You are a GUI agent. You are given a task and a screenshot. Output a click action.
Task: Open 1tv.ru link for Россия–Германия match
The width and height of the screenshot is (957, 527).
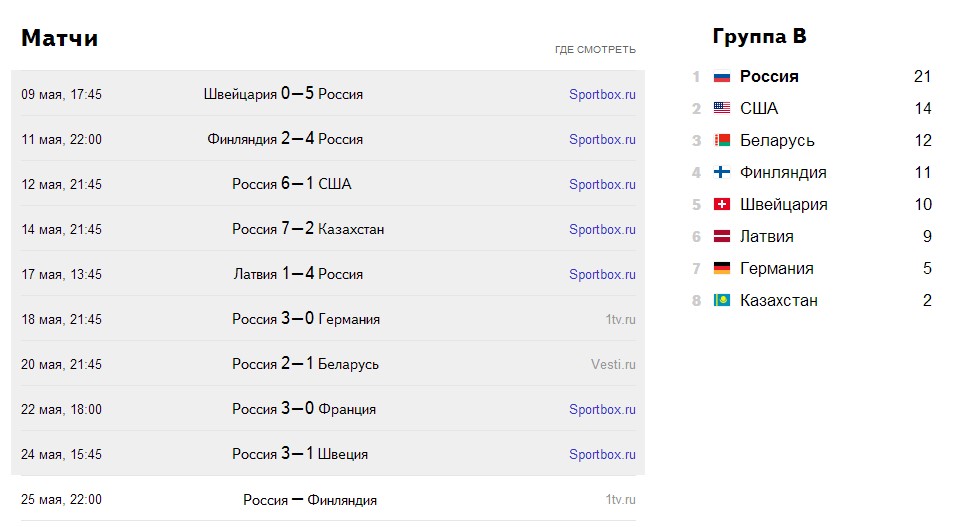click(620, 319)
